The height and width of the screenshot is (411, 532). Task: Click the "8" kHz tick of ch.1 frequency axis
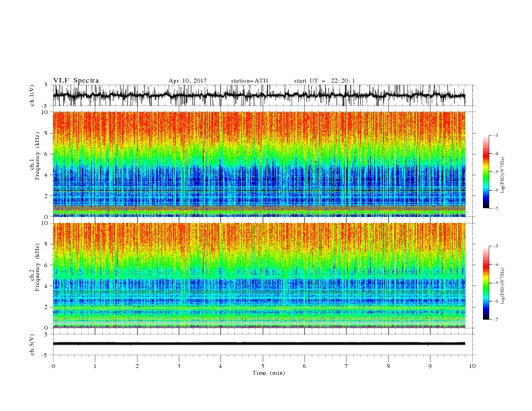[x=46, y=133]
